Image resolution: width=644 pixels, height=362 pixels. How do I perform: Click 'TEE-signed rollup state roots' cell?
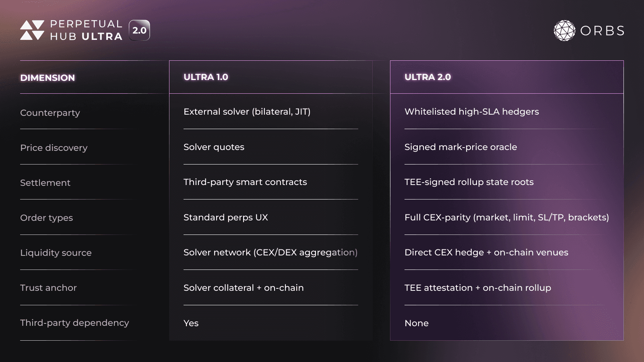point(469,182)
